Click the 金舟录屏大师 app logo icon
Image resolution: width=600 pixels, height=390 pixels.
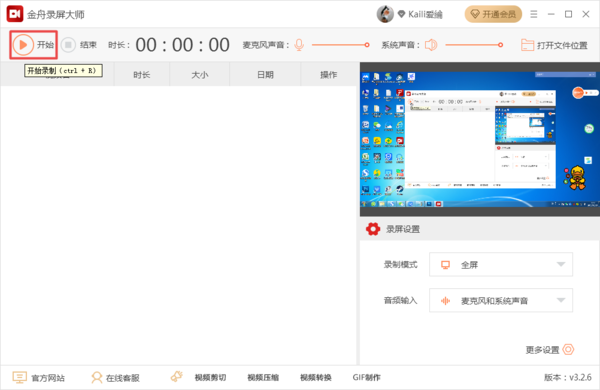click(15, 14)
